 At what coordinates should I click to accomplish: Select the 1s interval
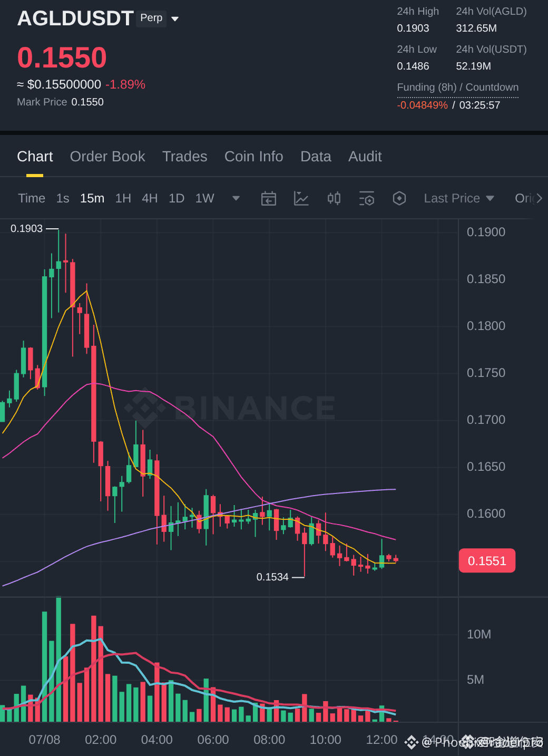(x=63, y=198)
